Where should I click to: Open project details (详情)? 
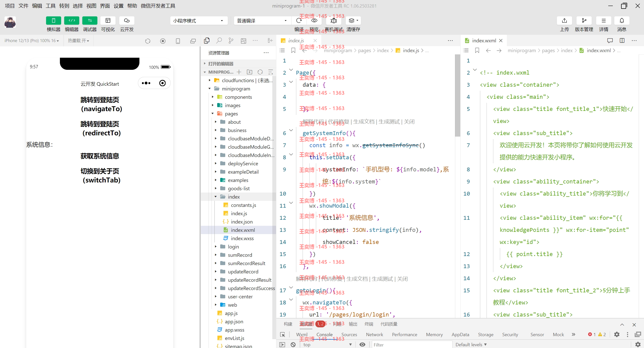point(604,20)
